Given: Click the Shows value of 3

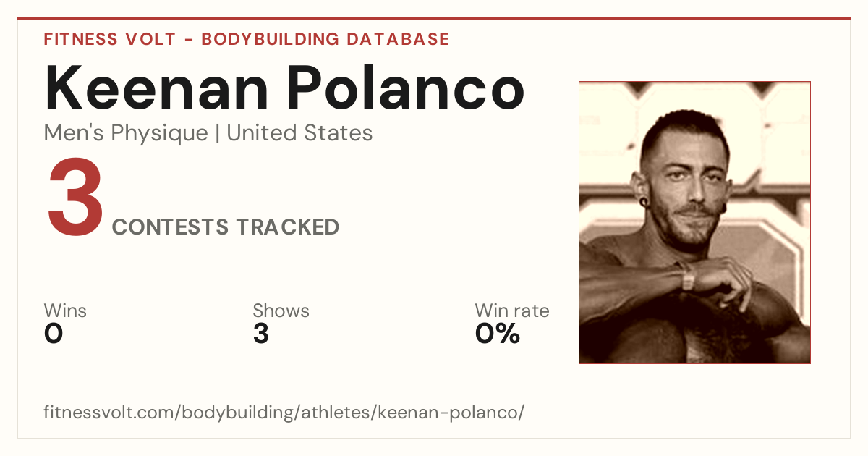Looking at the screenshot, I should (261, 334).
